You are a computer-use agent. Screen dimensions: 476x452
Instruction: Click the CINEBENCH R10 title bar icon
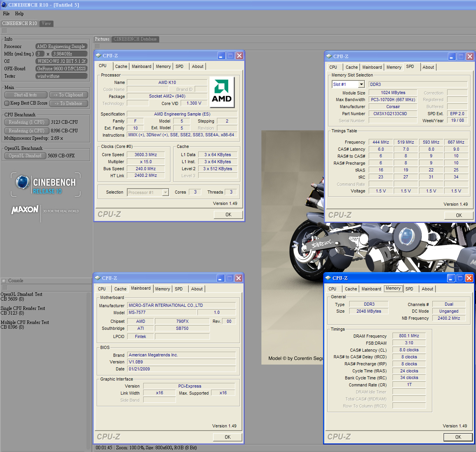click(x=4, y=5)
